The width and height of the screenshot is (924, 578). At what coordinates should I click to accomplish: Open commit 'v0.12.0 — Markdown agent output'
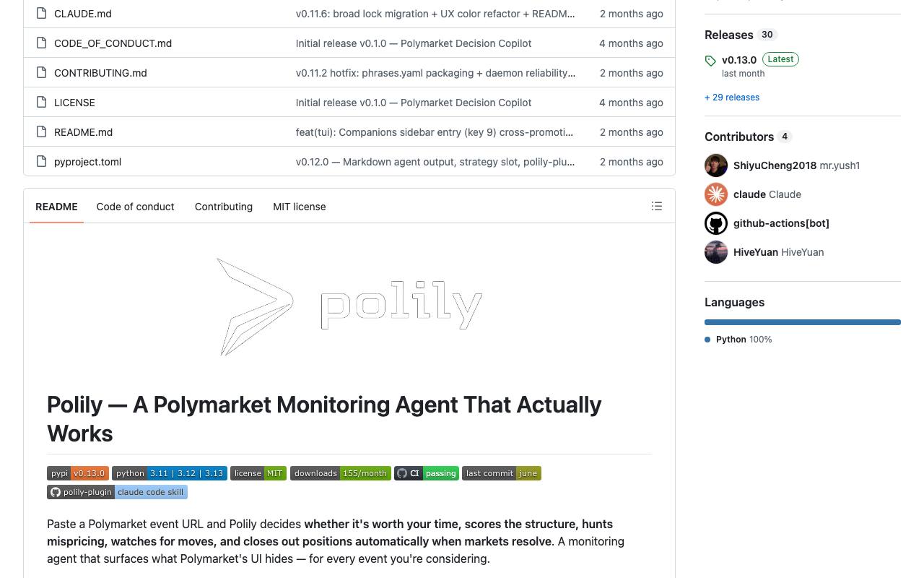[x=435, y=162]
